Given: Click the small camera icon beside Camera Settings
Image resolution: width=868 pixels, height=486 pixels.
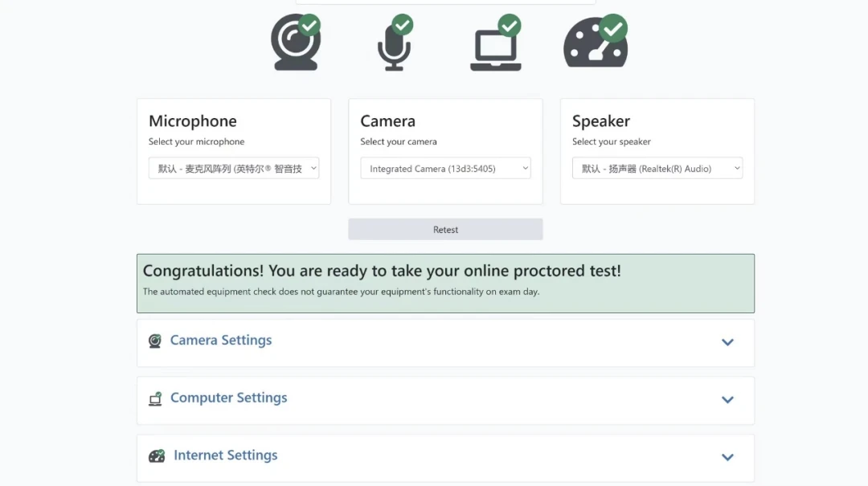Looking at the screenshot, I should click(155, 341).
